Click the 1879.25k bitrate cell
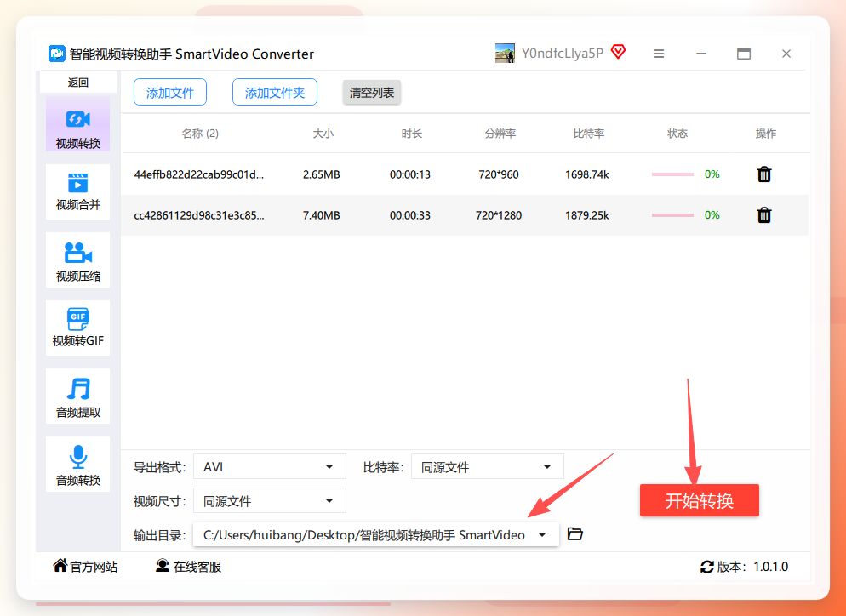 pos(587,215)
